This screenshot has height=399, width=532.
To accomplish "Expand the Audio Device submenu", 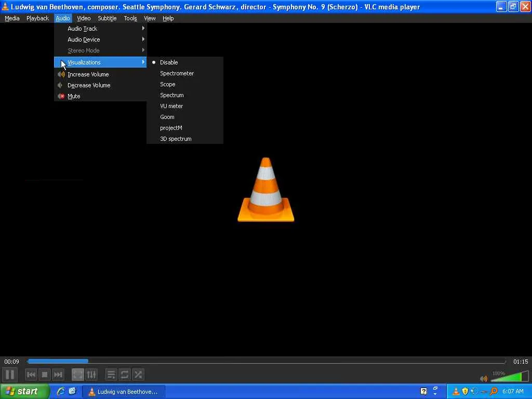I will click(100, 39).
